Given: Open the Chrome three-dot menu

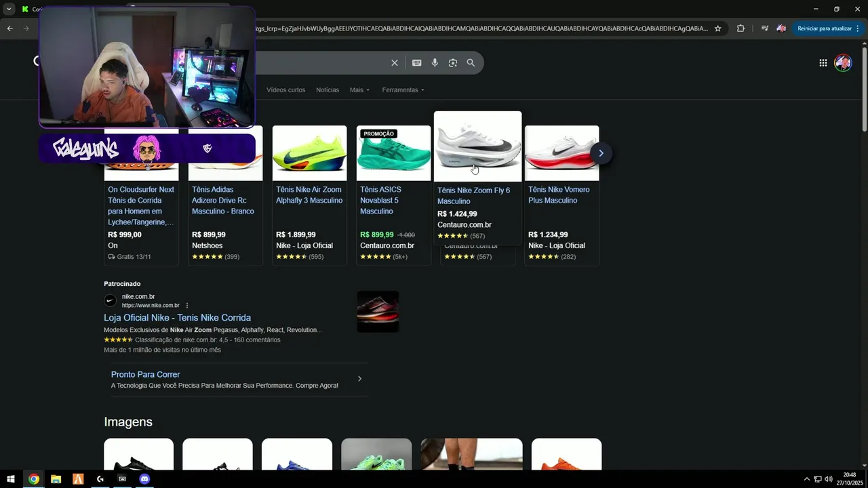Looking at the screenshot, I should [x=858, y=28].
